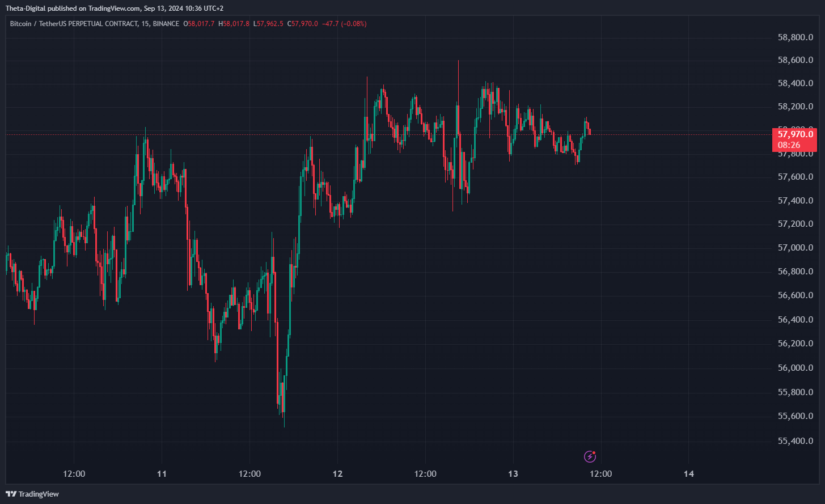This screenshot has height=504, width=825.
Task: Click the 58,800.0 price axis label
Action: (795, 37)
